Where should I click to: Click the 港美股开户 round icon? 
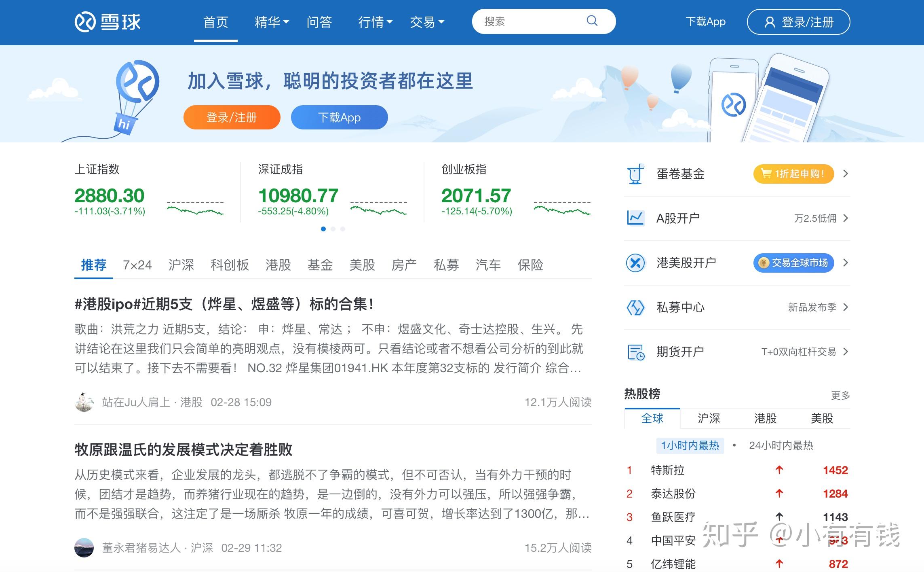(635, 263)
